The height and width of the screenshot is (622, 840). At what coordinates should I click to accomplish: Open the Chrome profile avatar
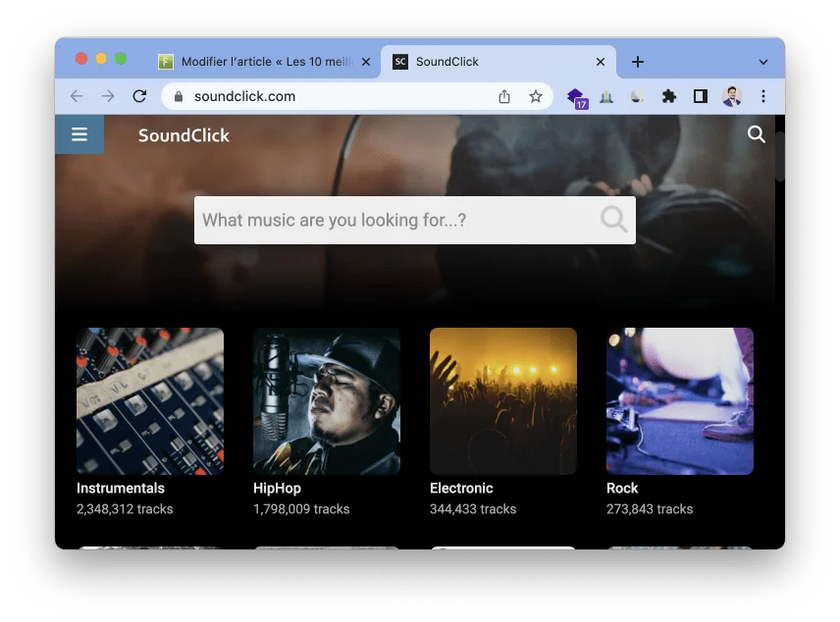tap(732, 96)
